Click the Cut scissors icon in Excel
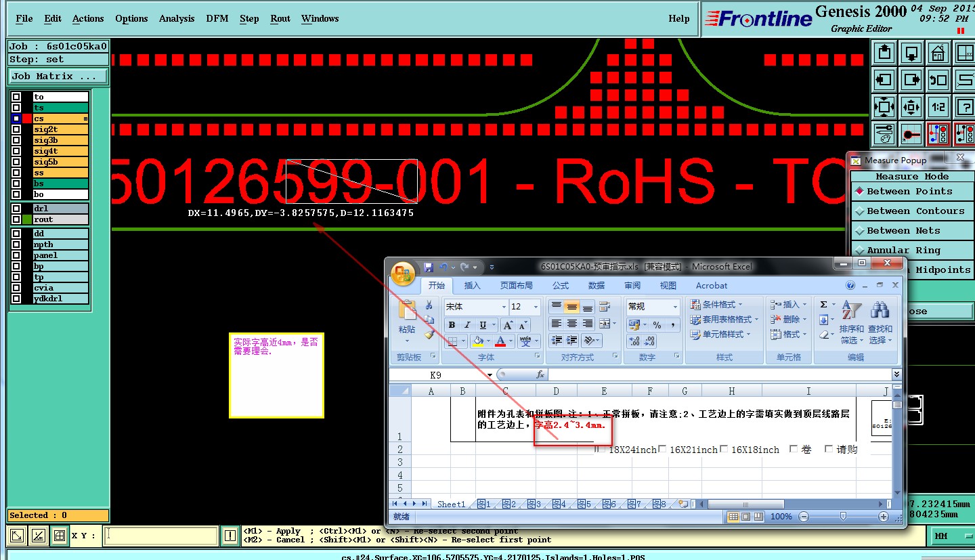The image size is (975, 560). point(429,305)
